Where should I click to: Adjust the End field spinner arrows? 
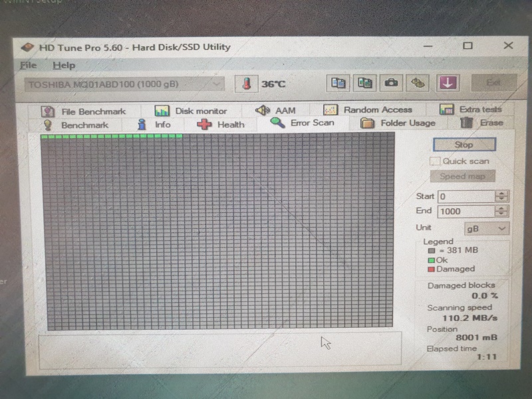[x=501, y=211]
